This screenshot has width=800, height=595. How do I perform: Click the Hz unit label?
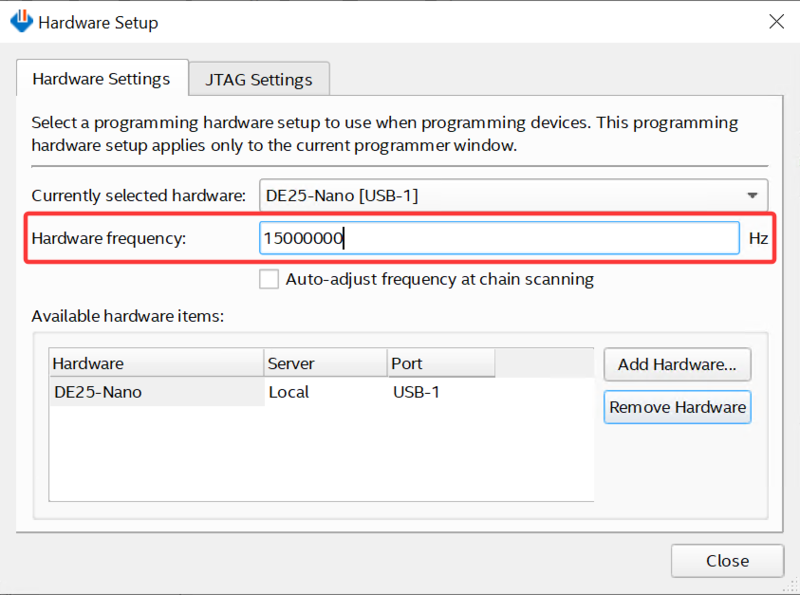[x=758, y=238]
